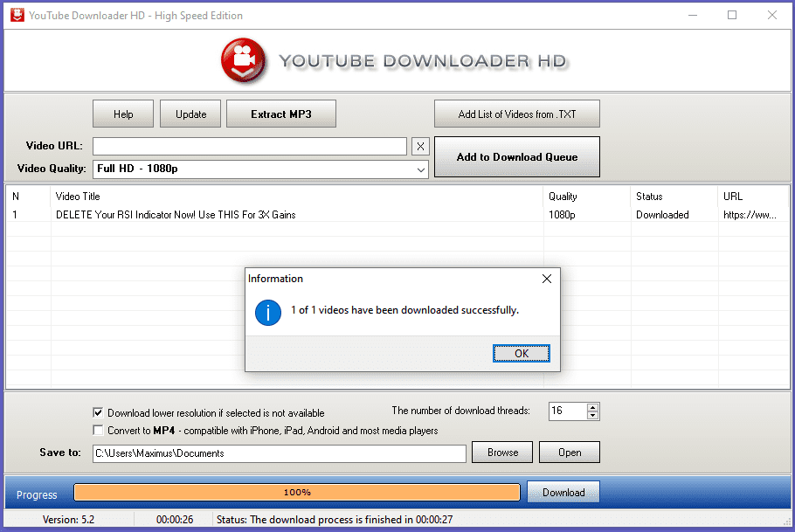
Task: Click the Save to path field
Action: (x=280, y=453)
